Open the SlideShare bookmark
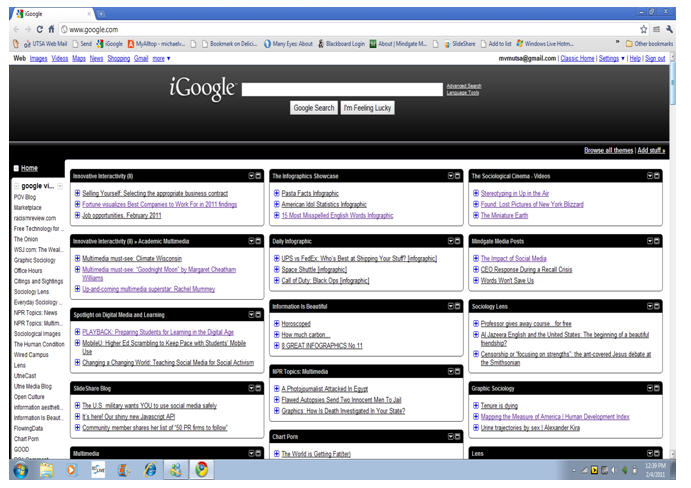This screenshot has width=691, height=488. 460,44
